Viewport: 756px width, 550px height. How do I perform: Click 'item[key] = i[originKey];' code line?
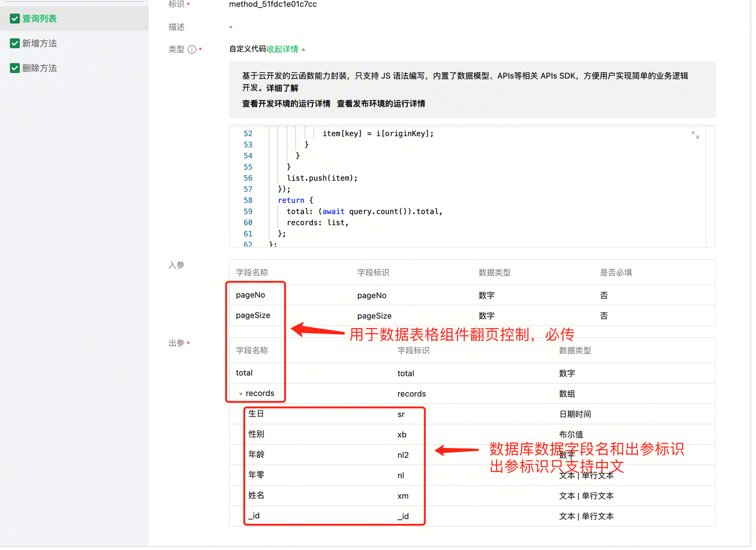pyautogui.click(x=378, y=133)
